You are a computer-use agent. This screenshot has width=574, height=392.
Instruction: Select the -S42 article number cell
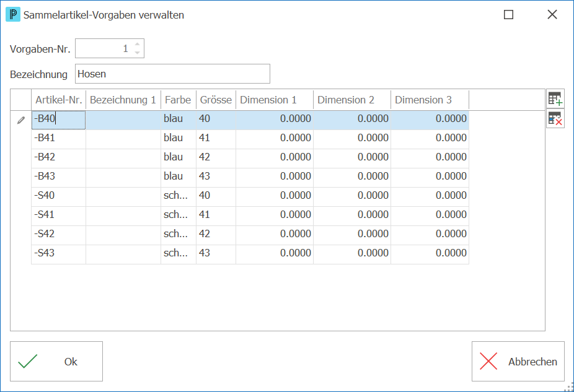pyautogui.click(x=58, y=235)
